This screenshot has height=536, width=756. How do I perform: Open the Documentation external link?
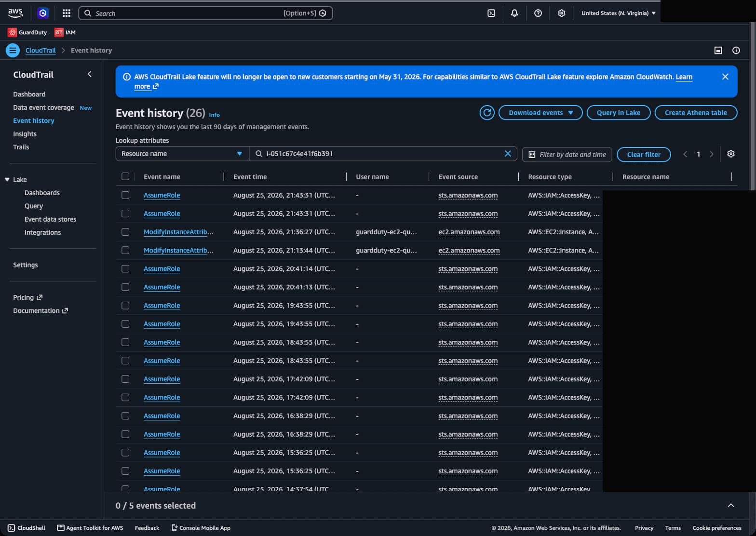pyautogui.click(x=40, y=311)
